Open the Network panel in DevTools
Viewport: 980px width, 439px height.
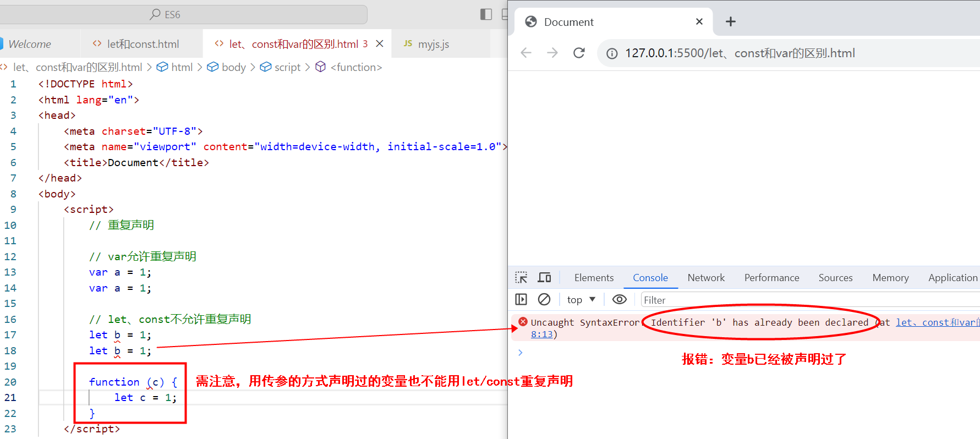[x=706, y=278]
